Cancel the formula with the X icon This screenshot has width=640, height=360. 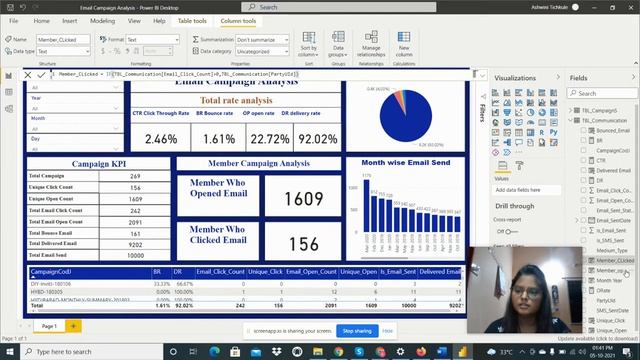point(27,75)
